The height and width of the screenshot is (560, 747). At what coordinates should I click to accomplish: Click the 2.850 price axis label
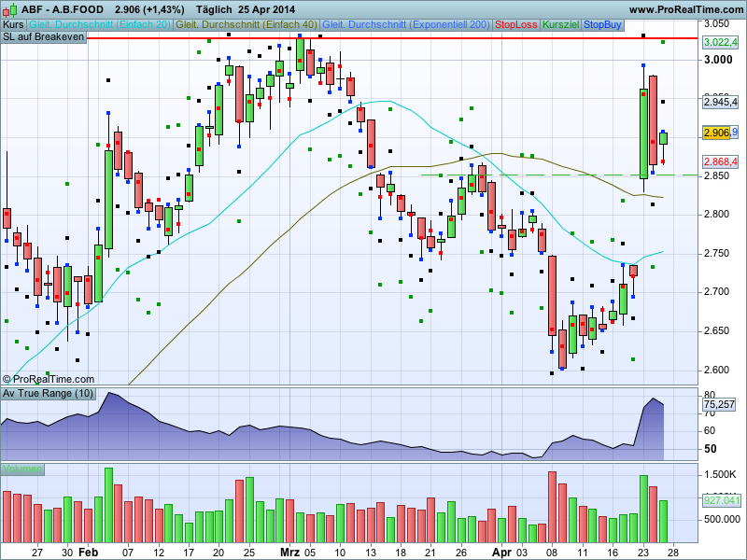pos(717,175)
